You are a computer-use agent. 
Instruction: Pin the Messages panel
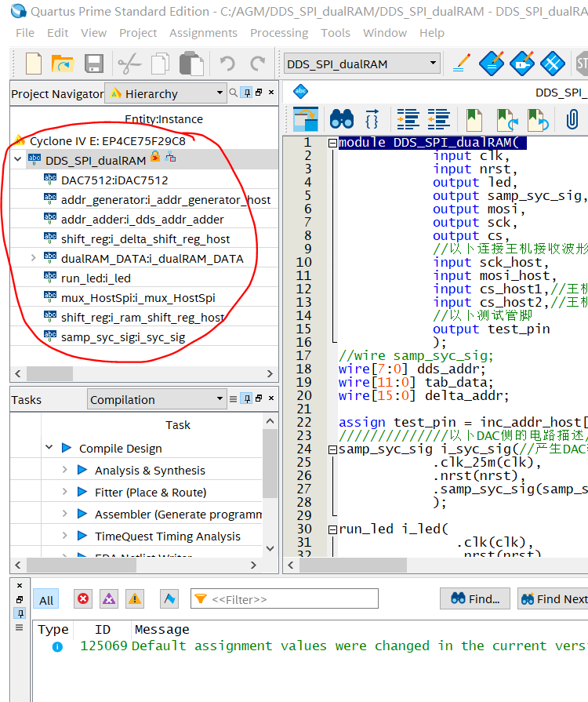[20, 613]
